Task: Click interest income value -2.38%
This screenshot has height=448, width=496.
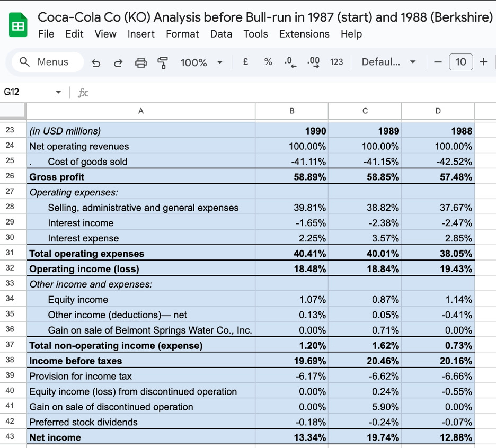Action: 365,222
